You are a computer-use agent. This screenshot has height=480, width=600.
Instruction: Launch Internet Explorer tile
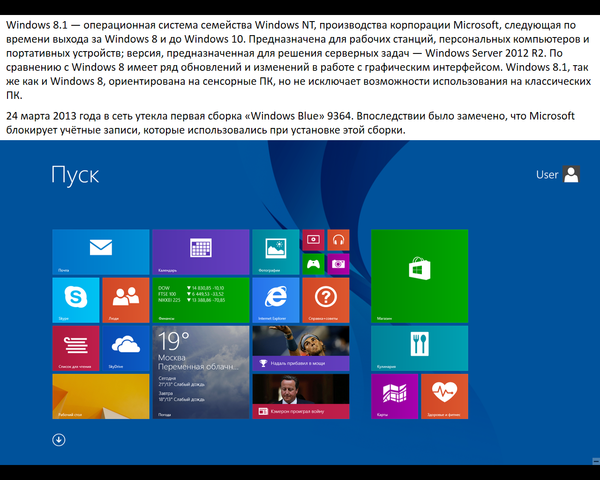[x=276, y=299]
